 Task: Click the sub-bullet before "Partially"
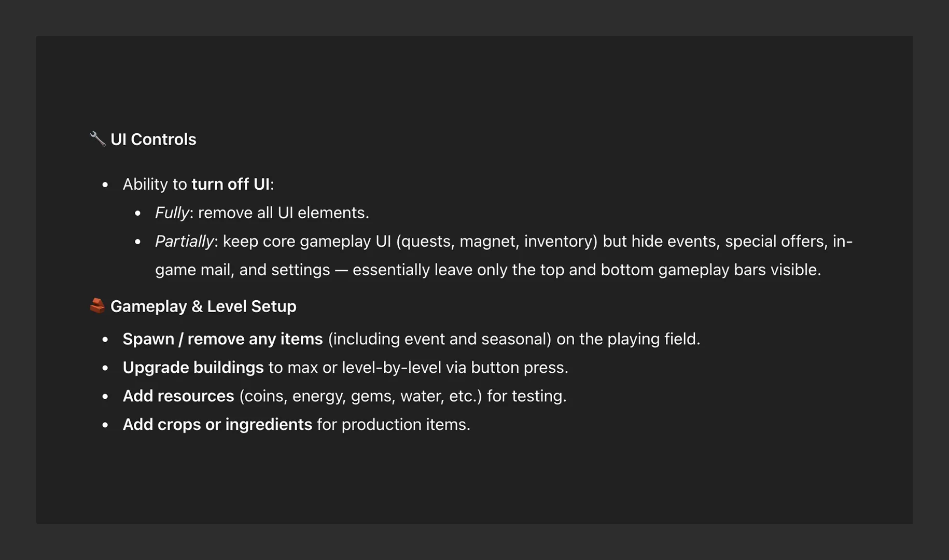tap(138, 242)
